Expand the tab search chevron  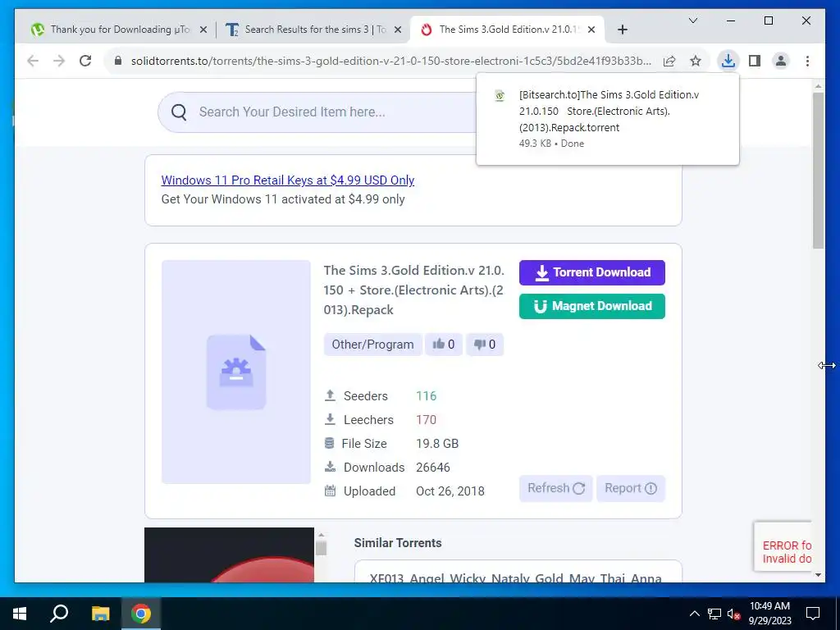click(692, 21)
